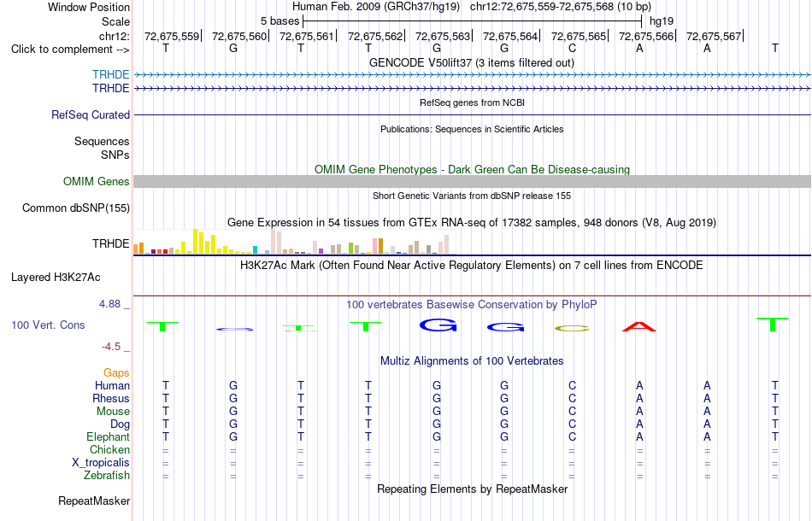Open the light-blue TRHDE GENCODE transcript label
This screenshot has height=521, width=812.
pos(111,74)
